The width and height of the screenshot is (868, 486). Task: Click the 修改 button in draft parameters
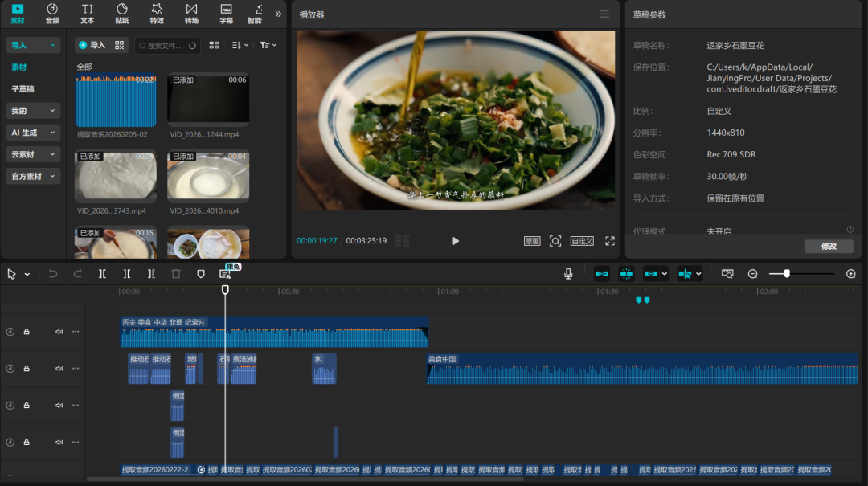829,247
